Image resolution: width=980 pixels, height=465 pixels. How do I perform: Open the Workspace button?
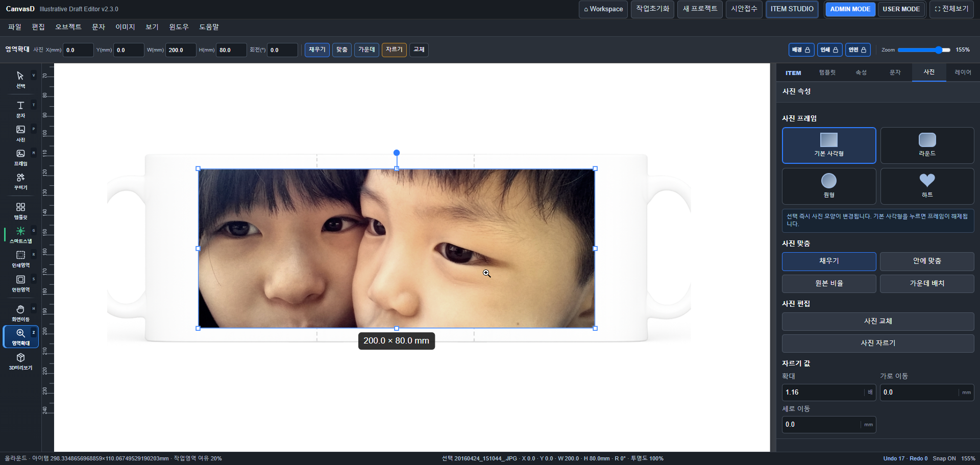tap(603, 9)
